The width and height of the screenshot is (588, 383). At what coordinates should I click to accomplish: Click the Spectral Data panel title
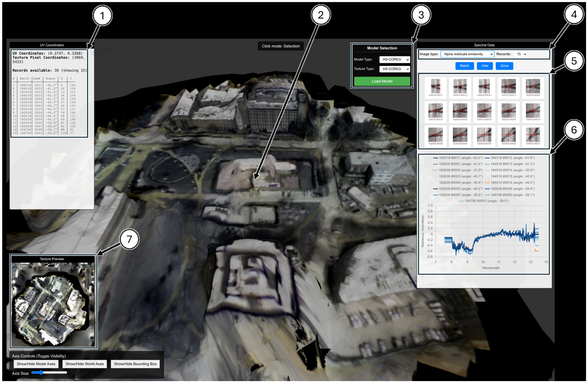pyautogui.click(x=484, y=45)
